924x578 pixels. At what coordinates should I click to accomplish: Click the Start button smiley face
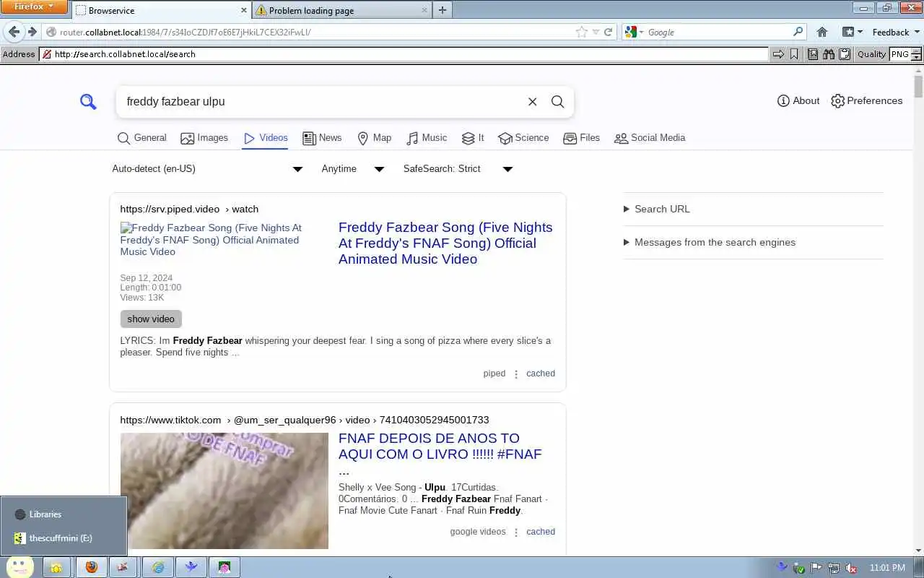[20, 567]
